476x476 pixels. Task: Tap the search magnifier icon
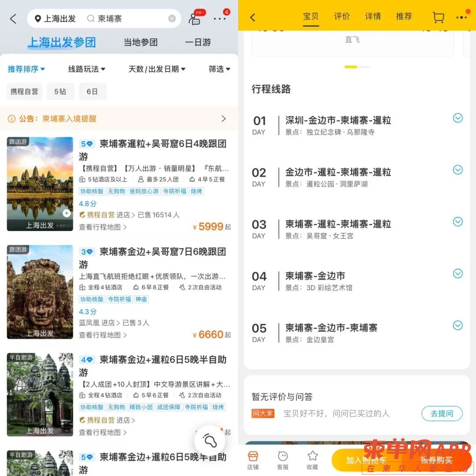coord(90,19)
